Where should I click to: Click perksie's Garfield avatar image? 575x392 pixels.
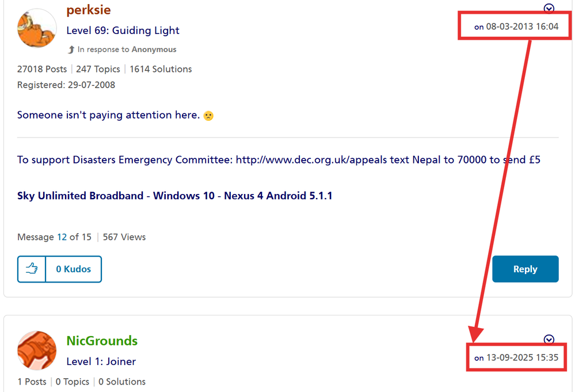tap(37, 28)
